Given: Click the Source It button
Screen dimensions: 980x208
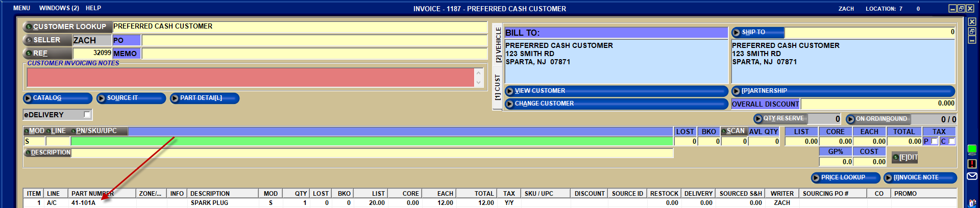Looking at the screenshot, I should pyautogui.click(x=131, y=98).
